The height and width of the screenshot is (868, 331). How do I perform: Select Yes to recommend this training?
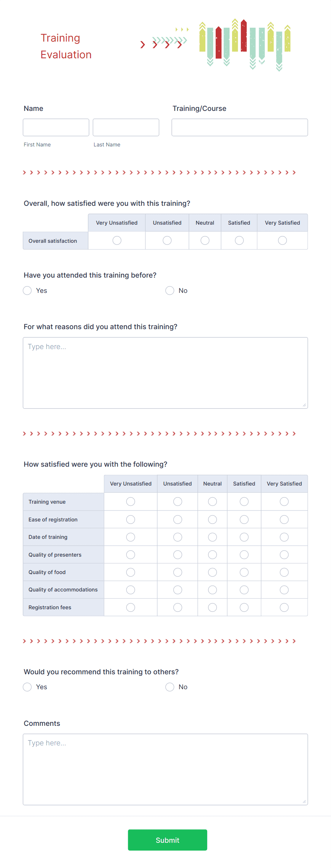[x=27, y=687]
